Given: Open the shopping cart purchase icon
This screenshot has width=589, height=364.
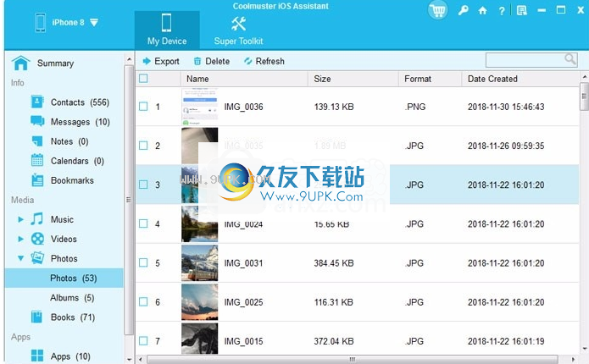Looking at the screenshot, I should pos(438,10).
